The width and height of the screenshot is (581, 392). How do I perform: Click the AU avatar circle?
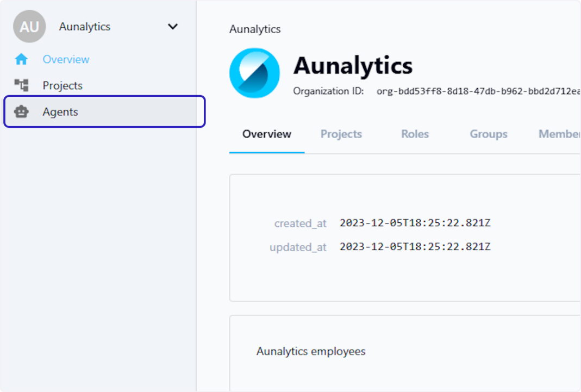pyautogui.click(x=29, y=27)
